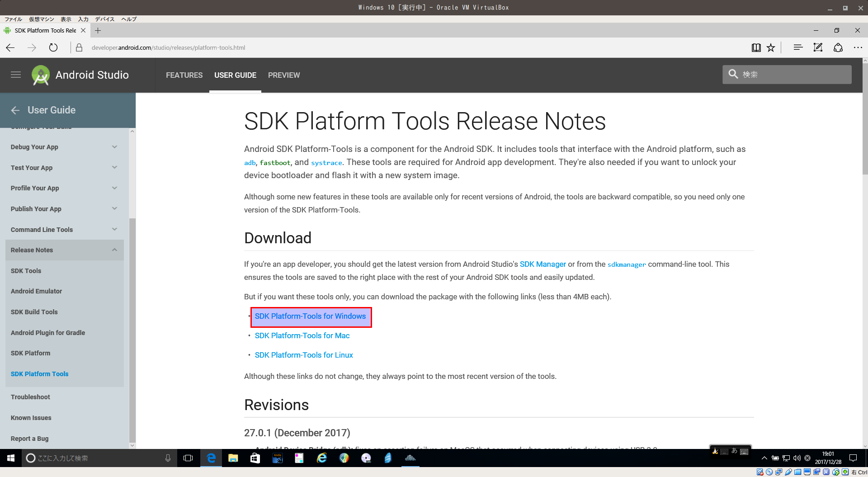
Task: Click the browser forward arrow
Action: 32,47
